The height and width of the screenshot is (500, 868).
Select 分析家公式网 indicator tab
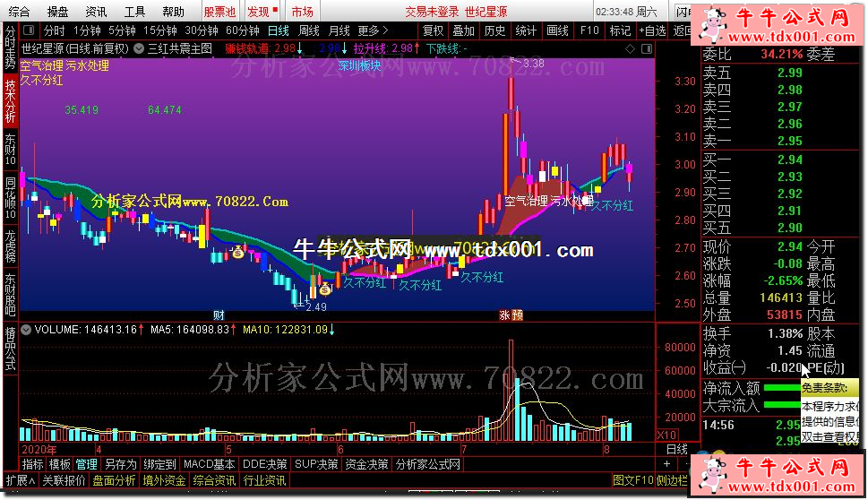click(x=427, y=464)
